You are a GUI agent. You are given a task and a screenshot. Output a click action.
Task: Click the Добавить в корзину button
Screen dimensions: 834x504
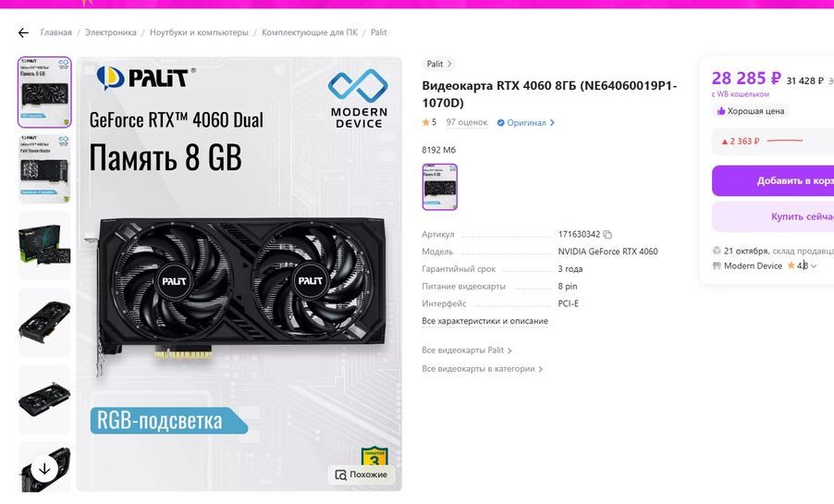point(773,181)
